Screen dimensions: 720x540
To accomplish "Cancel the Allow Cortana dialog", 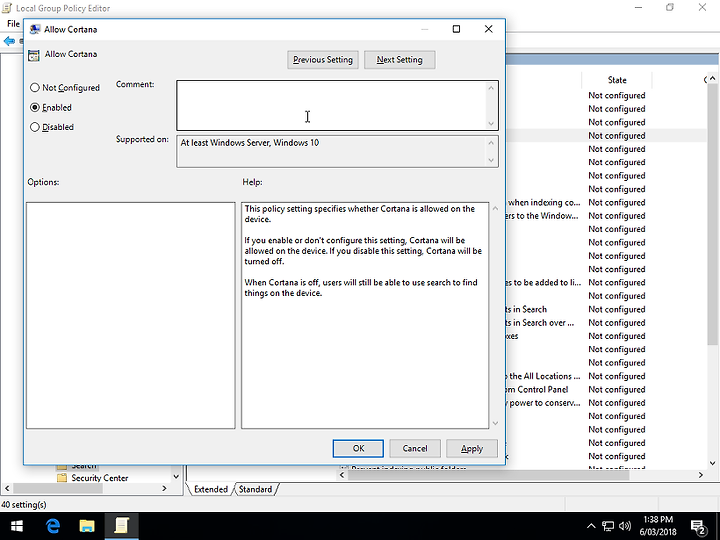I will point(415,449).
